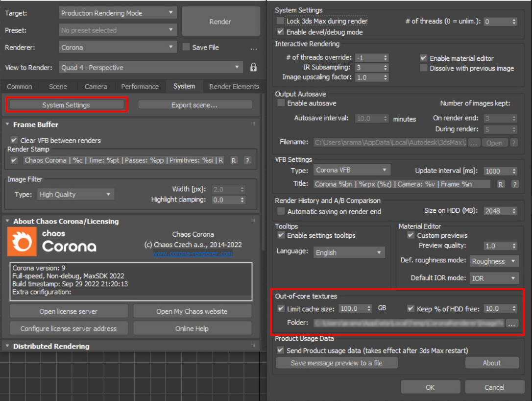Toggle the Limit cache size checkbox
532x401 pixels.
coord(281,308)
